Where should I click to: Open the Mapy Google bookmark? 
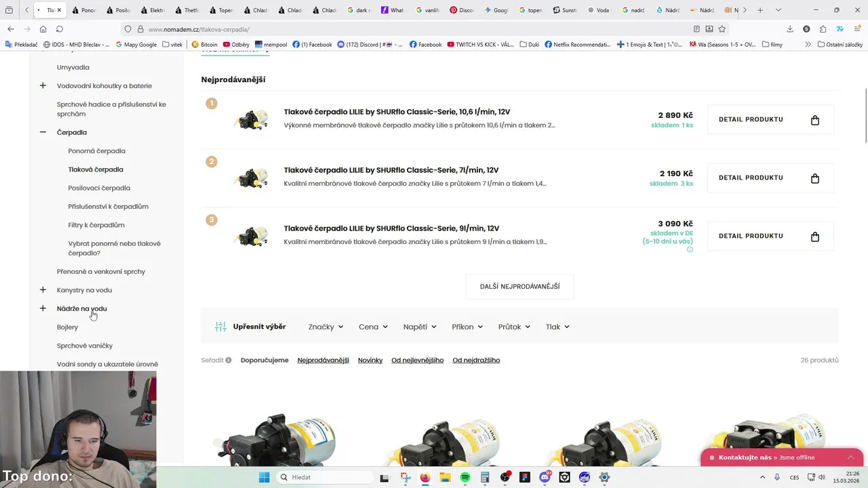point(136,45)
